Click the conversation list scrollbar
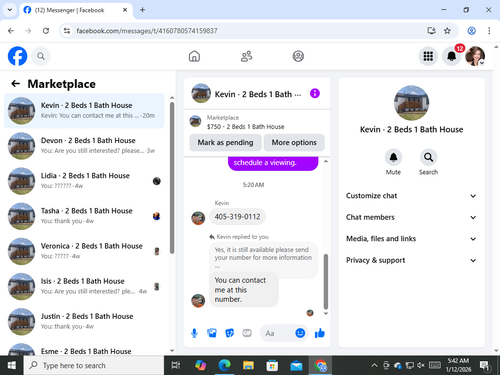The image size is (500, 375). click(172, 178)
